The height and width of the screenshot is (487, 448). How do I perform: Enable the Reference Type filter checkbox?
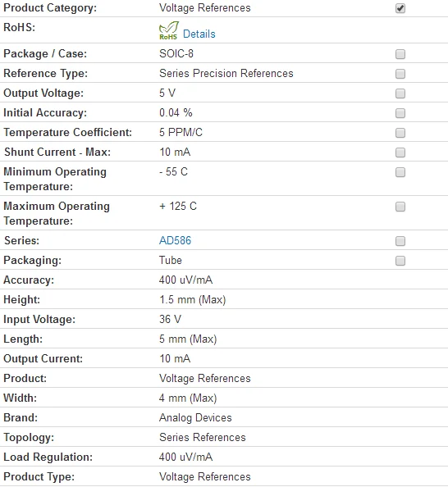point(400,74)
